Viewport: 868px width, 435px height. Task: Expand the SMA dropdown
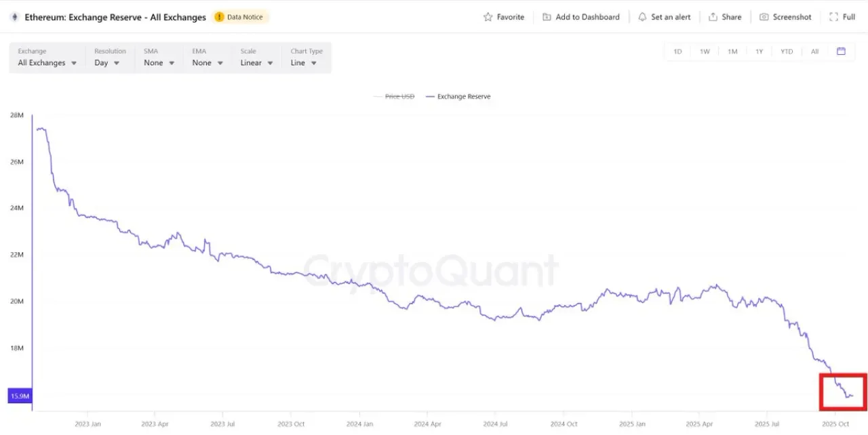tap(159, 58)
